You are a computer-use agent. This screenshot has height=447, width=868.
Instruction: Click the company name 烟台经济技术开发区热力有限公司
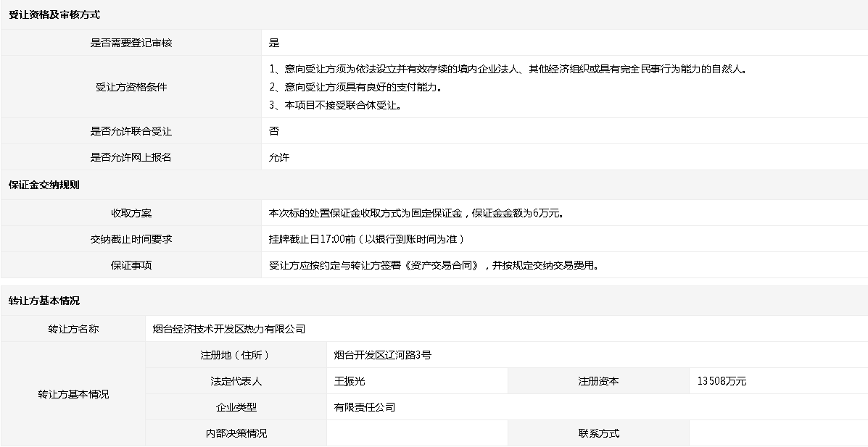(229, 329)
